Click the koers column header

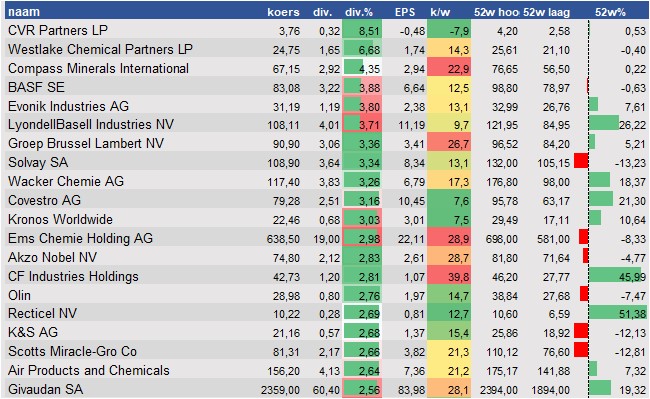pos(284,12)
